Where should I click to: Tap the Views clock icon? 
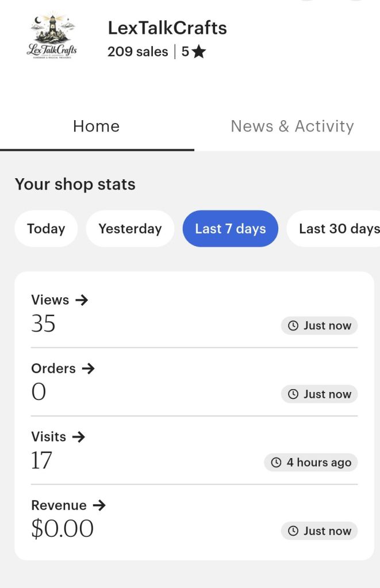[x=293, y=326]
